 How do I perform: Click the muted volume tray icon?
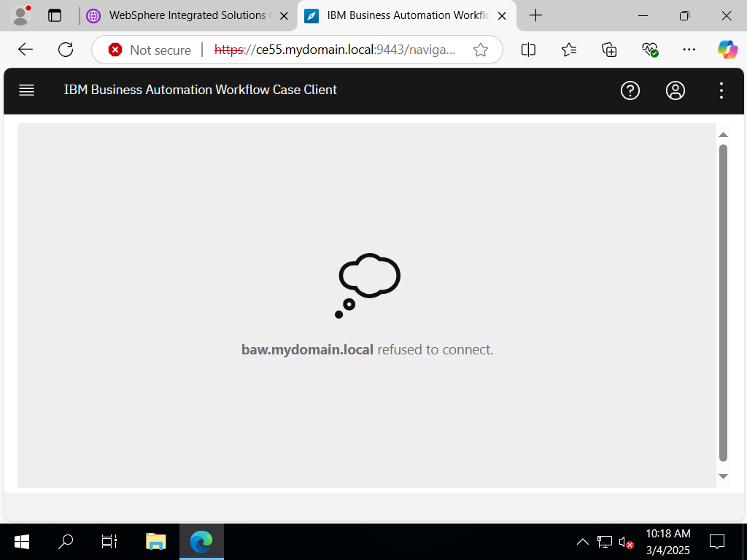[627, 542]
